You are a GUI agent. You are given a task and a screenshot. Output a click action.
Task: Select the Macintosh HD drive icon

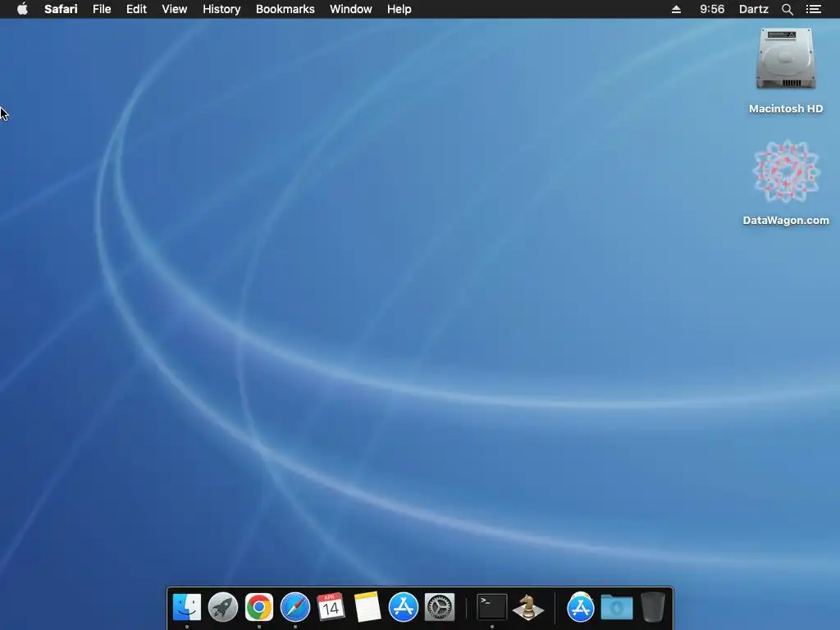pos(786,59)
